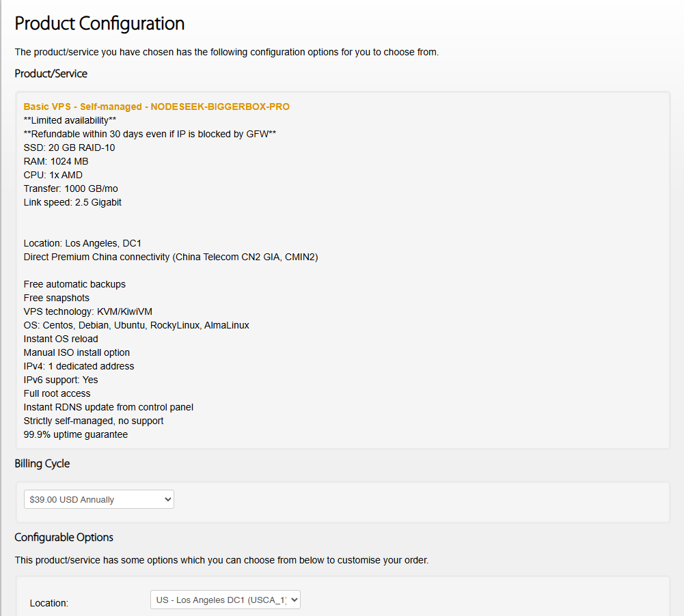This screenshot has width=684, height=616.
Task: Click the Link speed: 2.5 Gigabit line
Action: click(x=72, y=202)
